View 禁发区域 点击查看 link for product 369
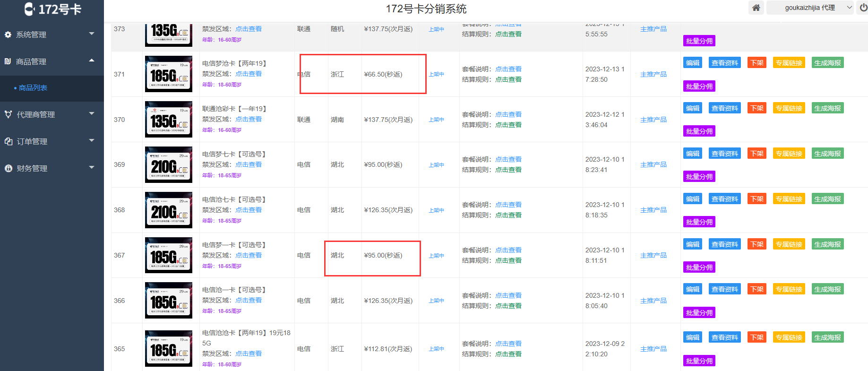This screenshot has width=868, height=371. pyautogui.click(x=249, y=164)
